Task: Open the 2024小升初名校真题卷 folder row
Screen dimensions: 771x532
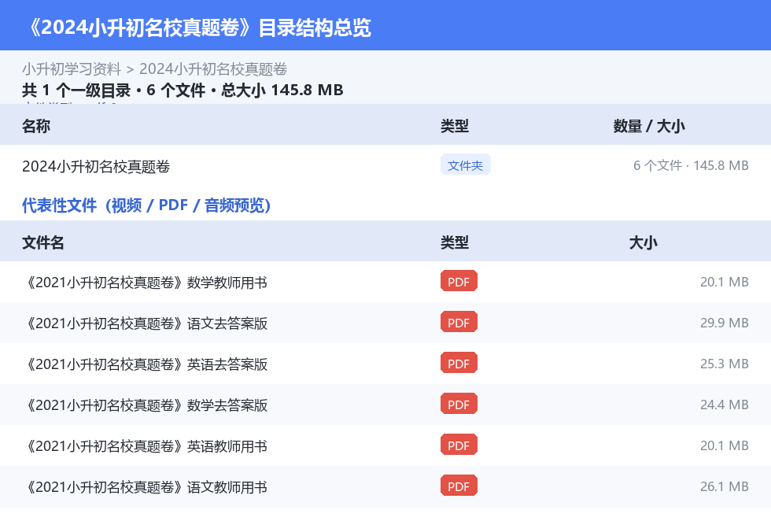Action: [385, 166]
